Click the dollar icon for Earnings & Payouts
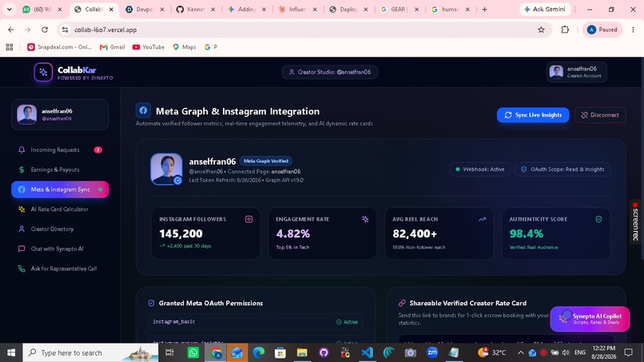644x362 pixels. 22,169
